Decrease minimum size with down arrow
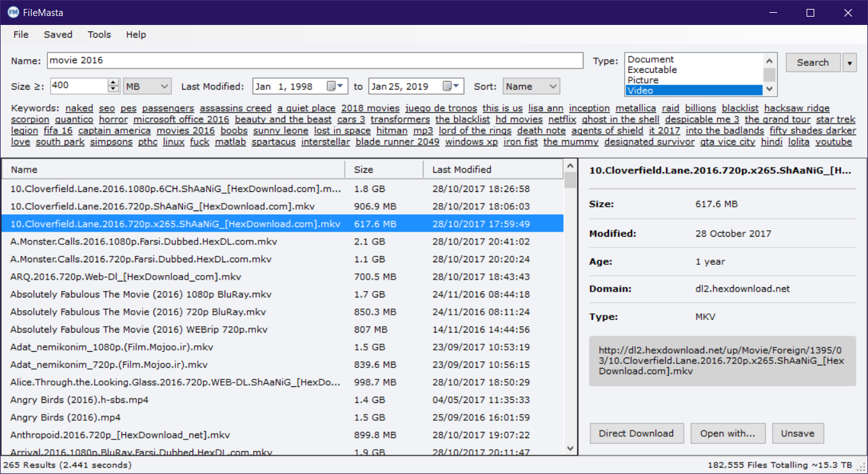 (114, 90)
